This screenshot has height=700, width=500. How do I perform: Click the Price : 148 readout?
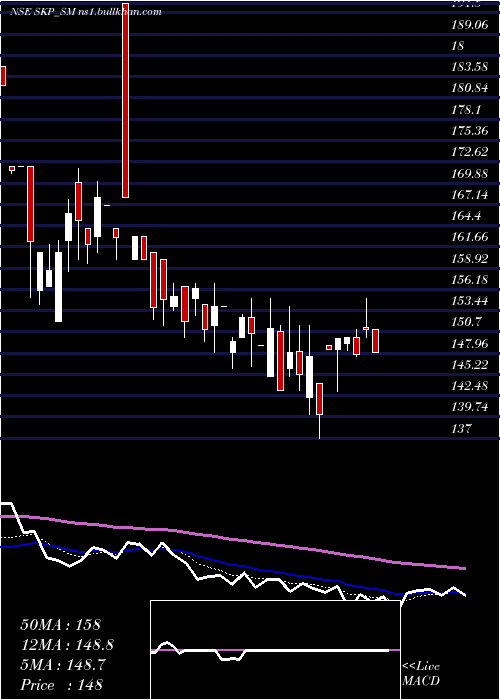pyautogui.click(x=62, y=685)
